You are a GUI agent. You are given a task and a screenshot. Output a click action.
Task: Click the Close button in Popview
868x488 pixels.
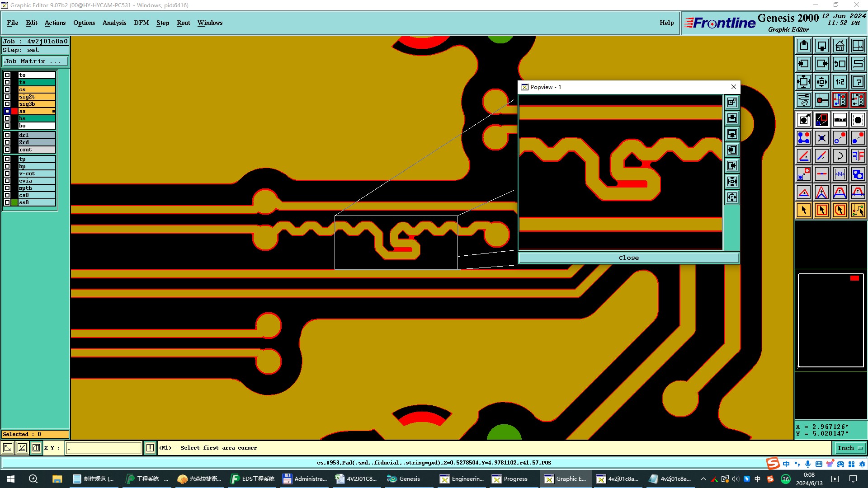(x=629, y=258)
